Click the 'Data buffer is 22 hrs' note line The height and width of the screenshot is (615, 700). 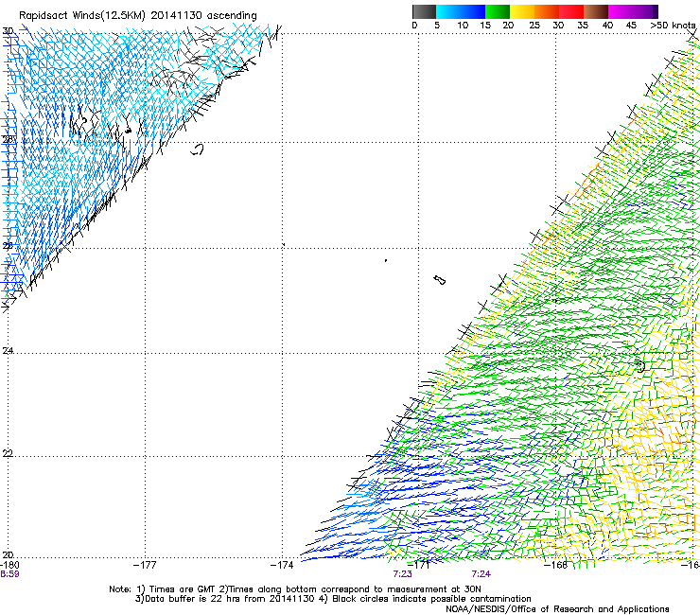333,599
